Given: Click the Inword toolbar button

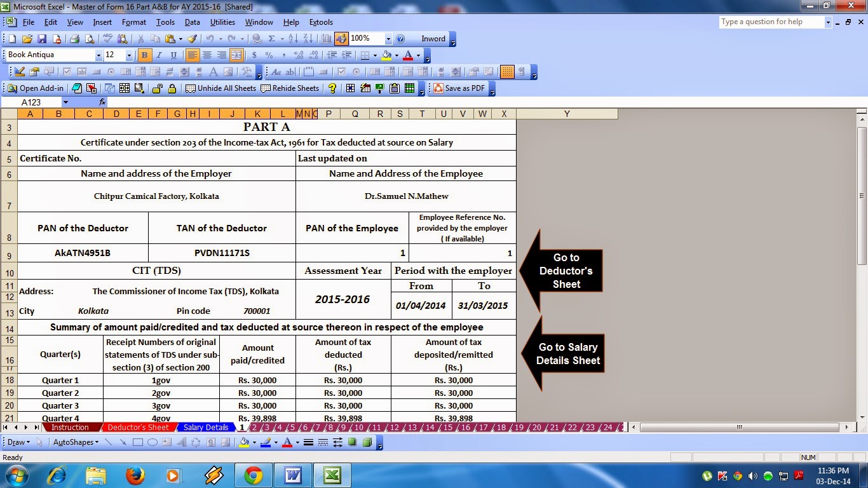Looking at the screenshot, I should coord(433,39).
